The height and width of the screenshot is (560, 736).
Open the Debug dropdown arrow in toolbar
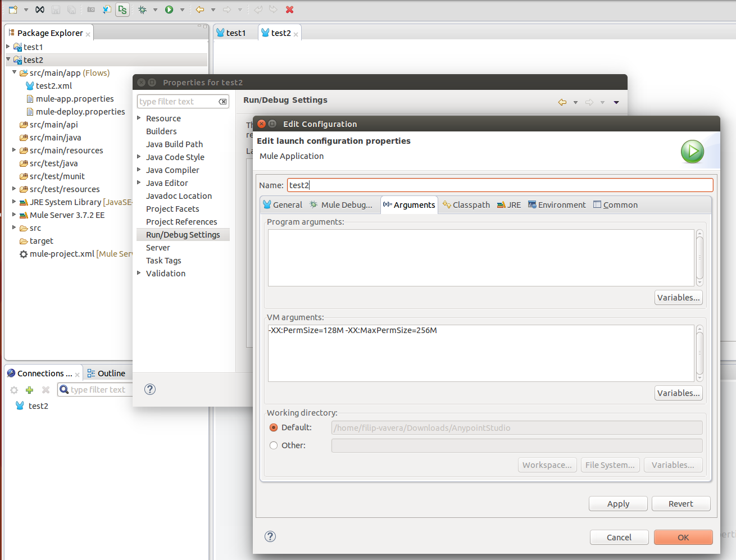tap(156, 10)
